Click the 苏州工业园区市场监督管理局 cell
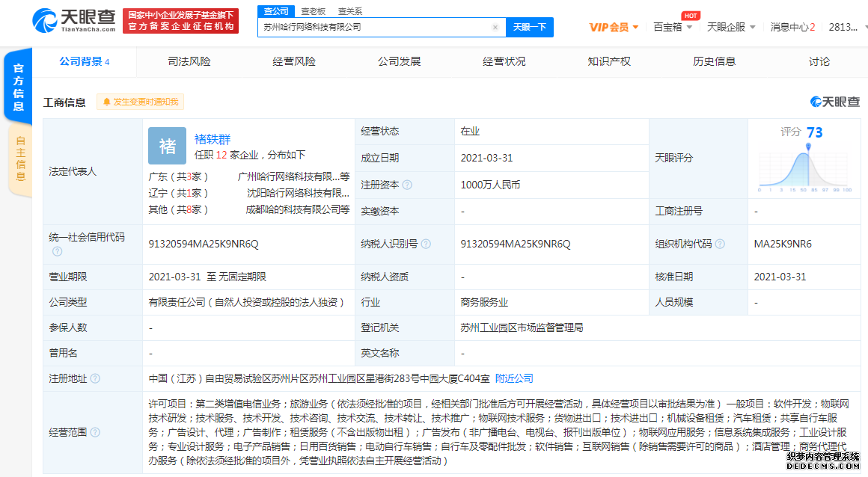This screenshot has height=477, width=868. coord(522,327)
